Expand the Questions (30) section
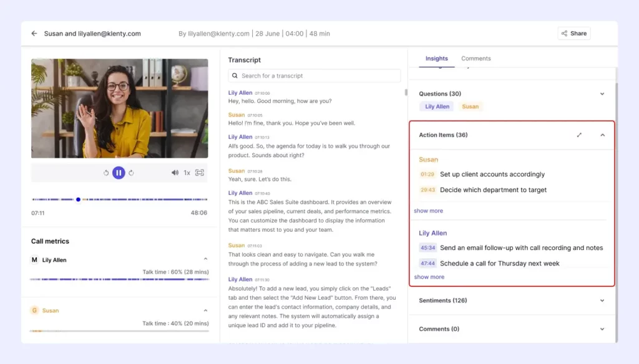The height and width of the screenshot is (364, 639). tap(602, 93)
